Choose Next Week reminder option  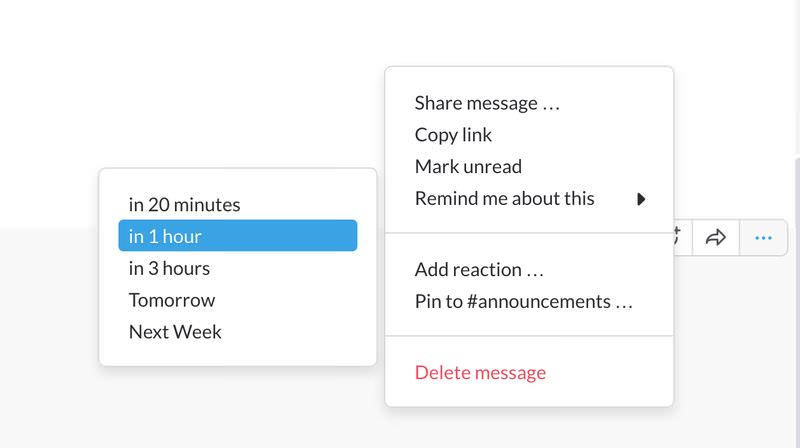point(175,332)
